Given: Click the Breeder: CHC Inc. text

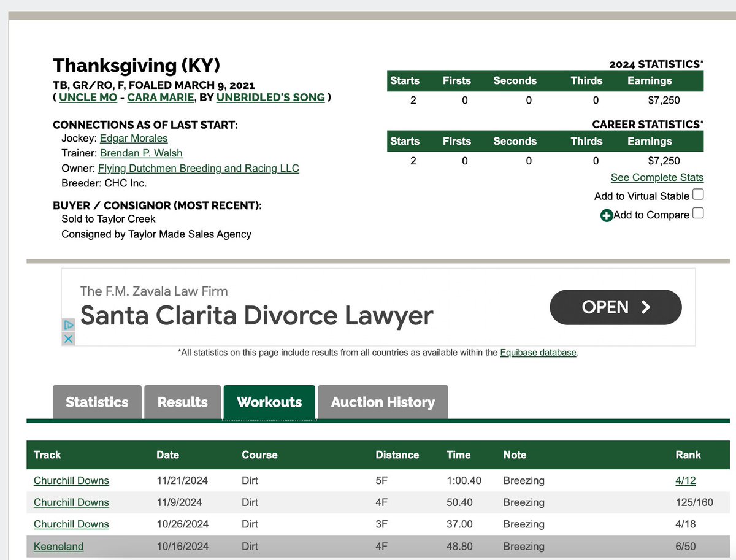Looking at the screenshot, I should coord(104,183).
